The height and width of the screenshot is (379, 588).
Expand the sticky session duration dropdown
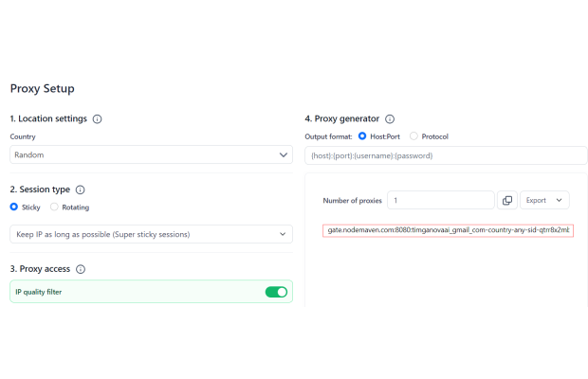[151, 234]
